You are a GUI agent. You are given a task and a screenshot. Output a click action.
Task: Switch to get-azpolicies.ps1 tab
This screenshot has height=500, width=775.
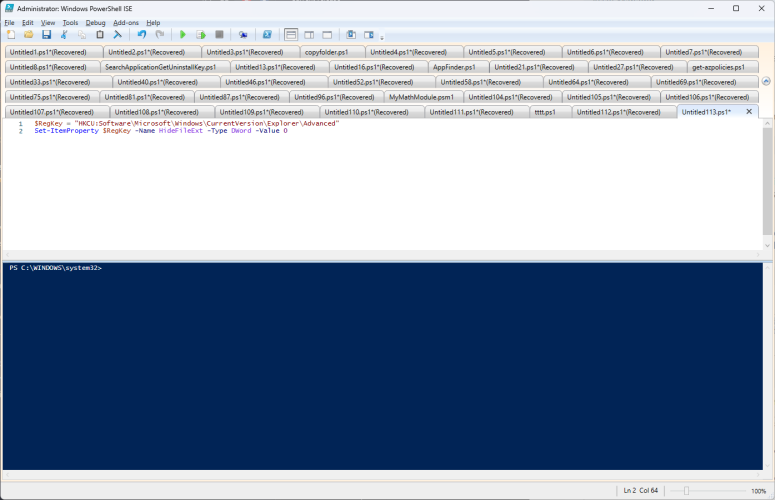point(723,67)
